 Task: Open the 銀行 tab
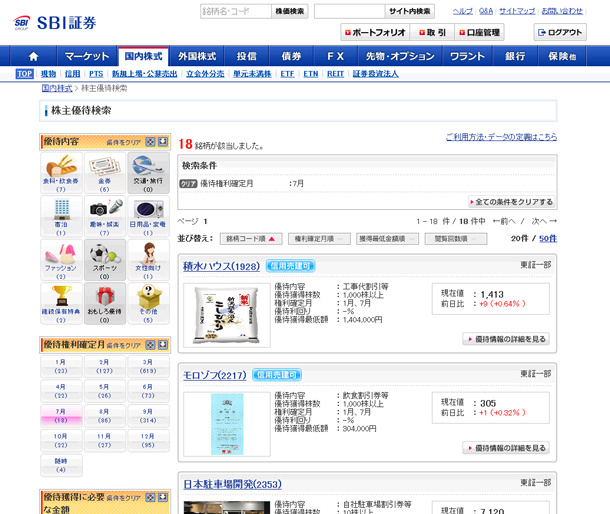(515, 56)
